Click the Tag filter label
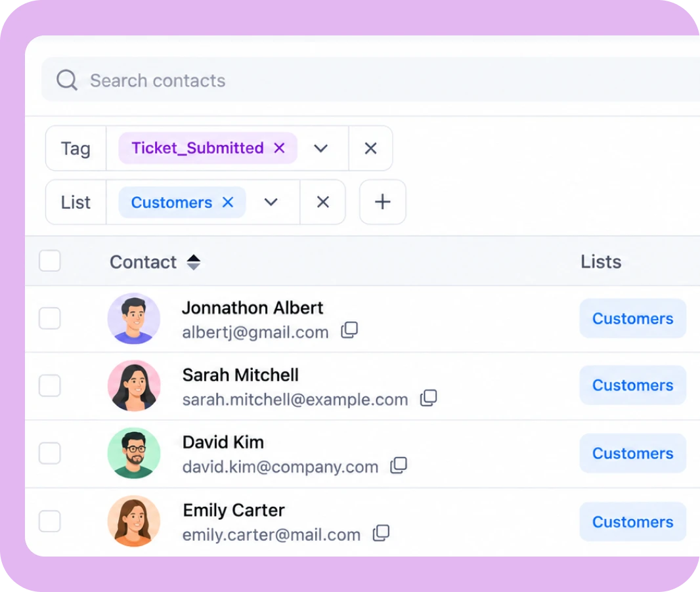 point(76,148)
